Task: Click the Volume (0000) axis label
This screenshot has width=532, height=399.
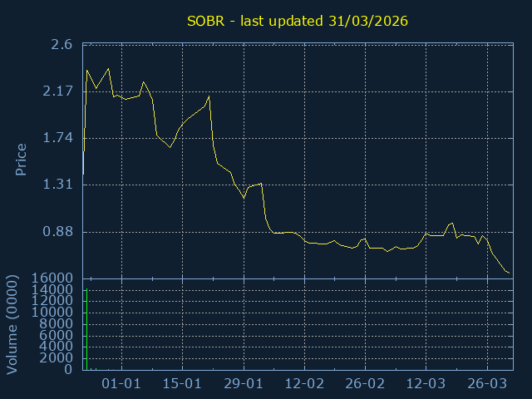Action: tap(12, 323)
